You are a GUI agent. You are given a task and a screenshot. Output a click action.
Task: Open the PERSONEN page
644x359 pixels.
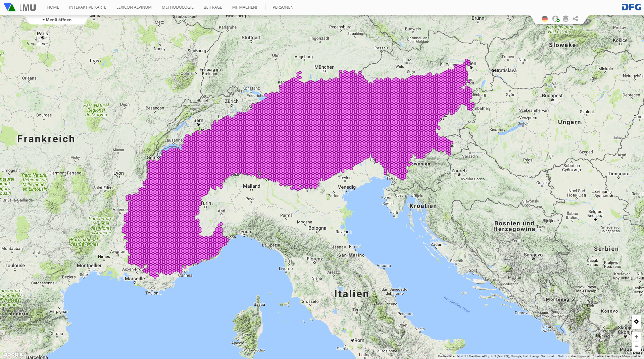pyautogui.click(x=283, y=7)
